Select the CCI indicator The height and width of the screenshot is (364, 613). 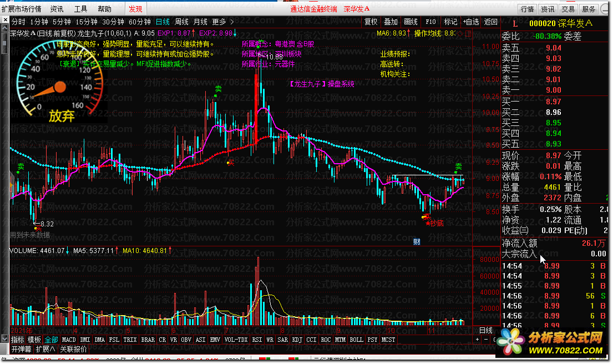[312, 340]
